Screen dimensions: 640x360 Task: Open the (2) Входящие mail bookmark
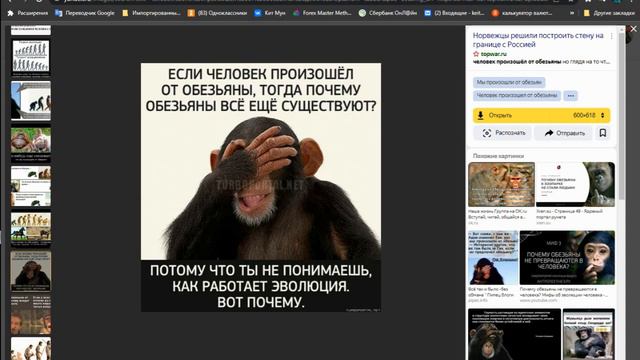(x=454, y=13)
